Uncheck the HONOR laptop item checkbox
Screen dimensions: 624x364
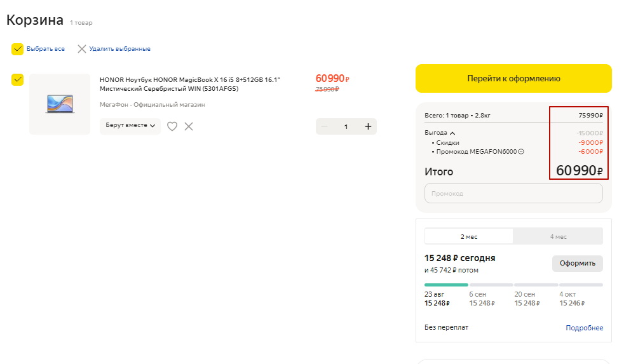[18, 79]
